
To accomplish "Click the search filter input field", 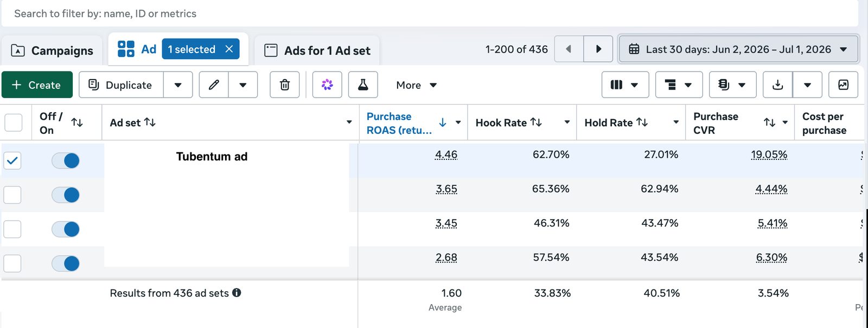I will [x=430, y=14].
